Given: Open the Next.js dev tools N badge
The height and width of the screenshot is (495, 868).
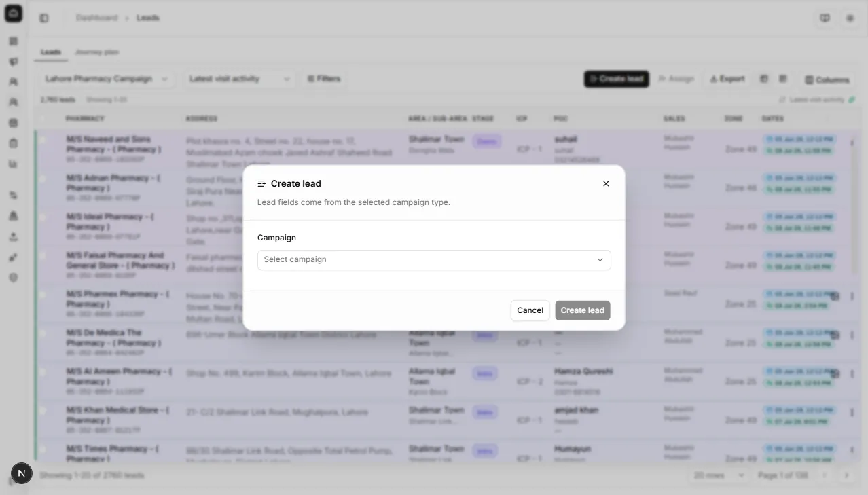Looking at the screenshot, I should 22,473.
